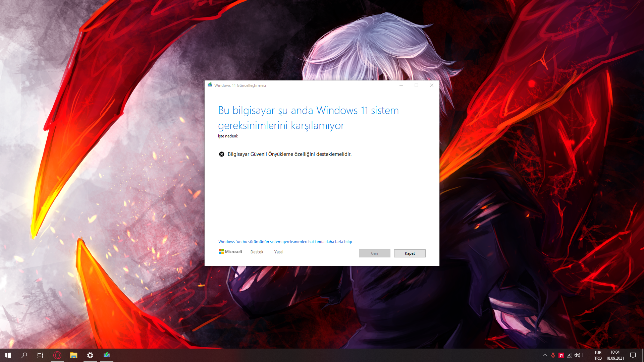The image size is (644, 362).
Task: Open taskbar search
Action: tap(24, 355)
